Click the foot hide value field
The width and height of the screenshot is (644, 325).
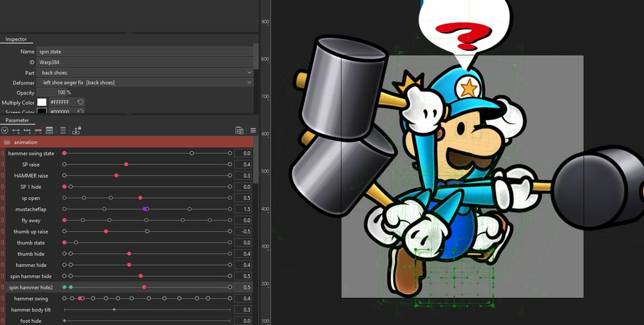point(243,321)
